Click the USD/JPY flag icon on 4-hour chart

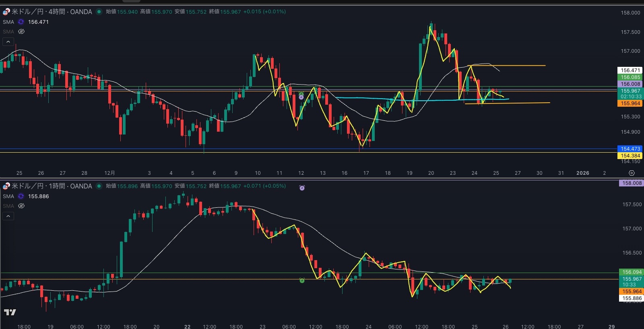tap(6, 12)
